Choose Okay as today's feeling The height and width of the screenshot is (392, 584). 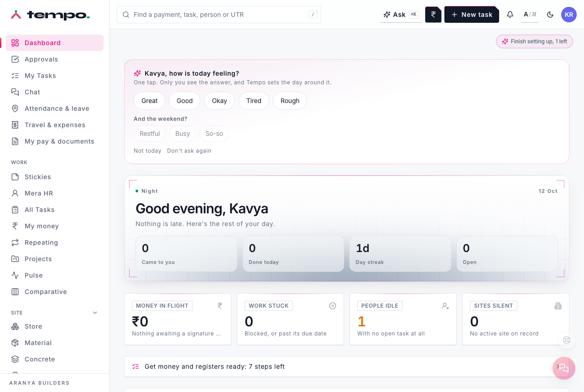pyautogui.click(x=219, y=101)
